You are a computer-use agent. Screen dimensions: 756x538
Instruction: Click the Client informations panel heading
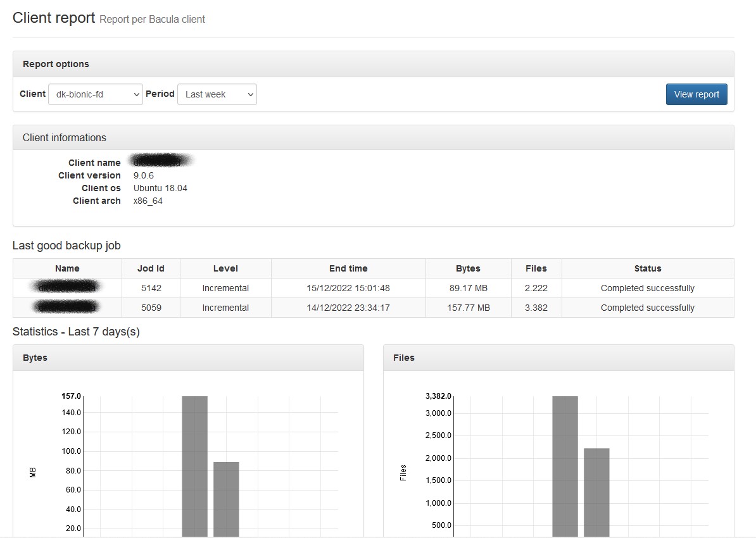point(65,137)
